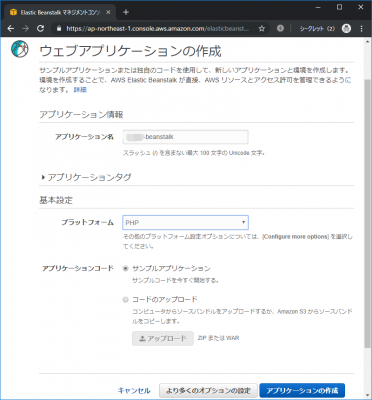Image resolution: width=372 pixels, height=400 pixels.
Task: Focus the アプリケーション名 input field
Action: (185, 137)
